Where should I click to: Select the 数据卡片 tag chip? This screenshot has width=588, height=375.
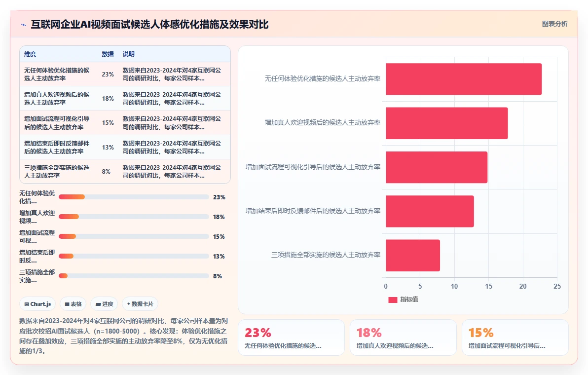point(140,304)
